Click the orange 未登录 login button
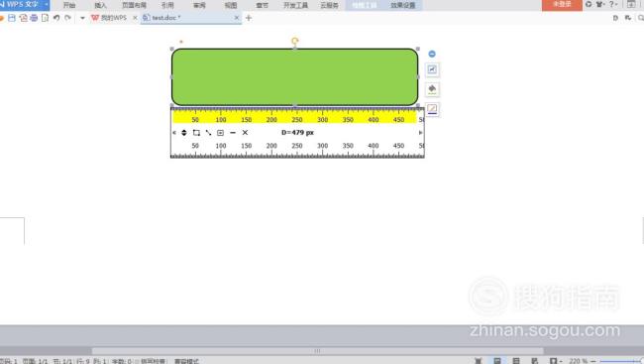Image resolution: width=644 pixels, height=364 pixels. click(x=562, y=5)
